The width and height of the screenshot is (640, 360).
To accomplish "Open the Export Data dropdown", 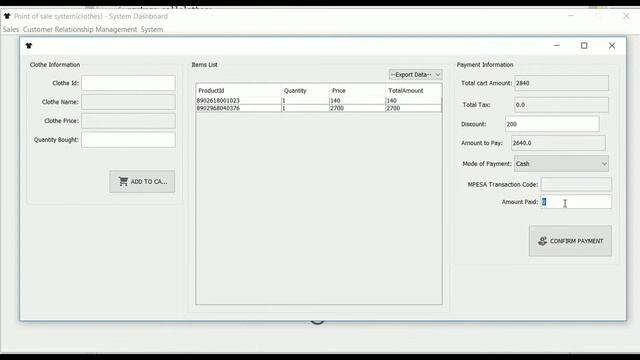I will coord(415,75).
